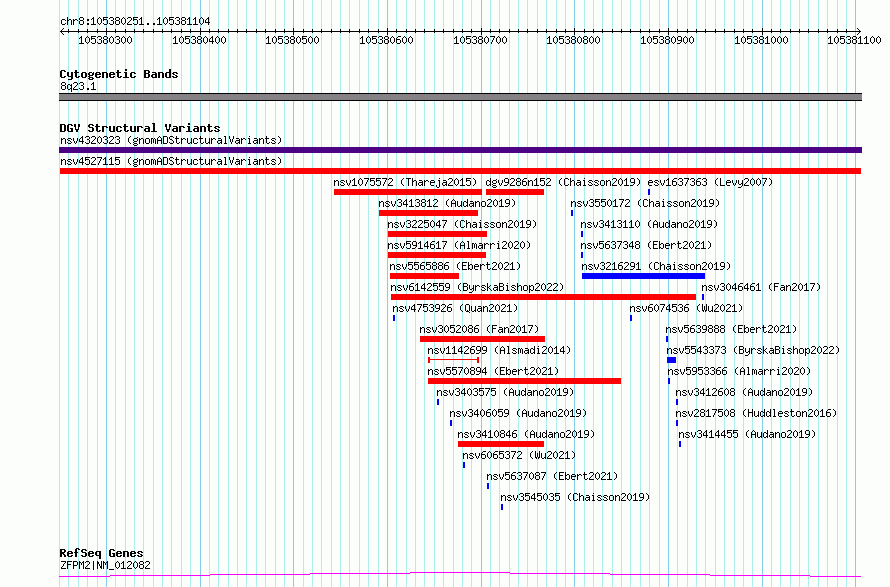
Task: Click nsv5543373 (ByrskaBishop2022) label
Action: click(753, 350)
